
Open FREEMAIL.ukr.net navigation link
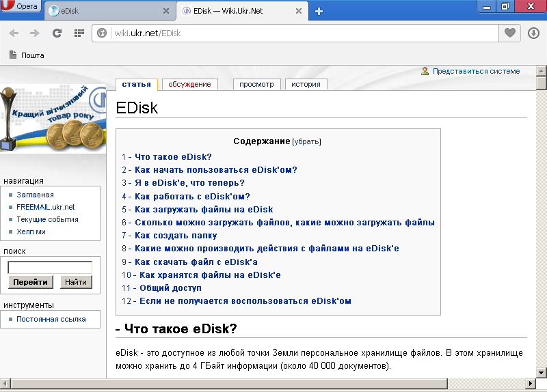click(x=45, y=207)
